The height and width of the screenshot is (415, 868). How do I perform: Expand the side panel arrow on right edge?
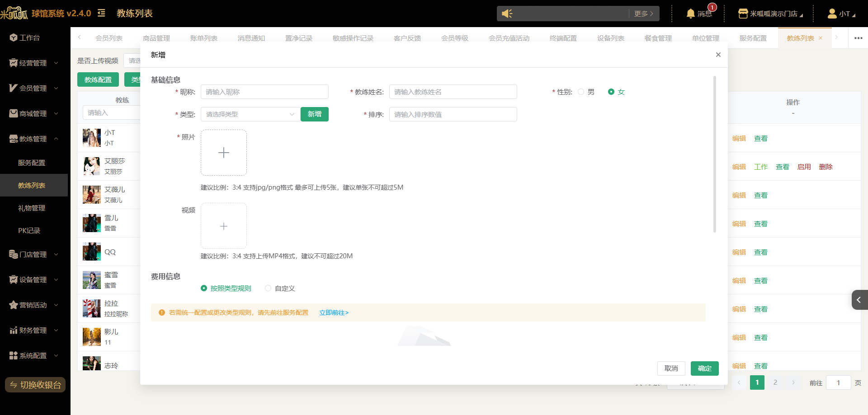[859, 300]
